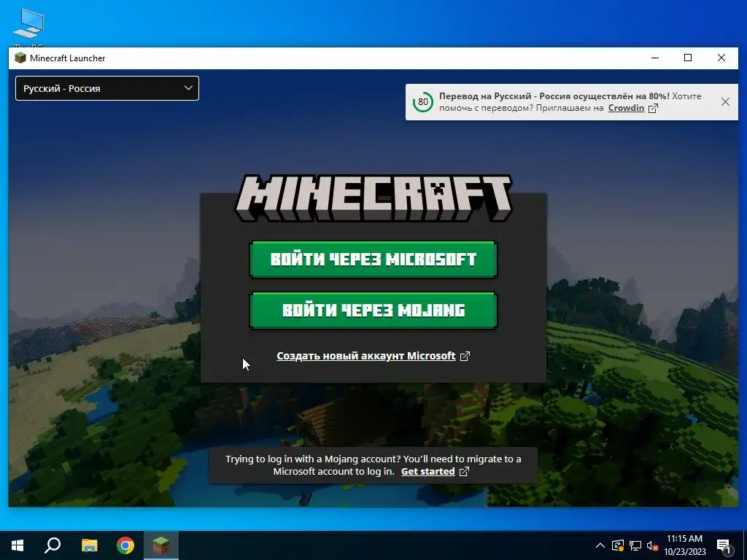Open the language dropdown showing Русский - Россия
Viewport: 747px width, 560px height.
[x=107, y=88]
